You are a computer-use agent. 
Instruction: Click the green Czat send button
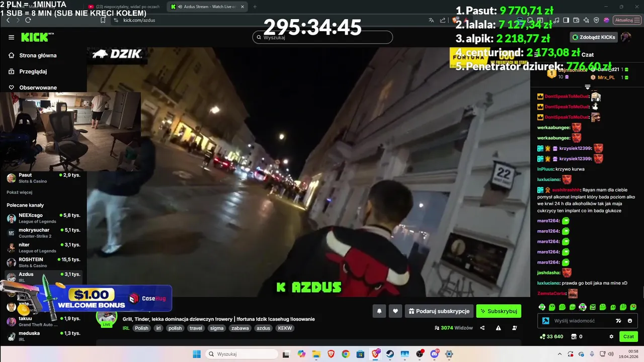pos(629,336)
